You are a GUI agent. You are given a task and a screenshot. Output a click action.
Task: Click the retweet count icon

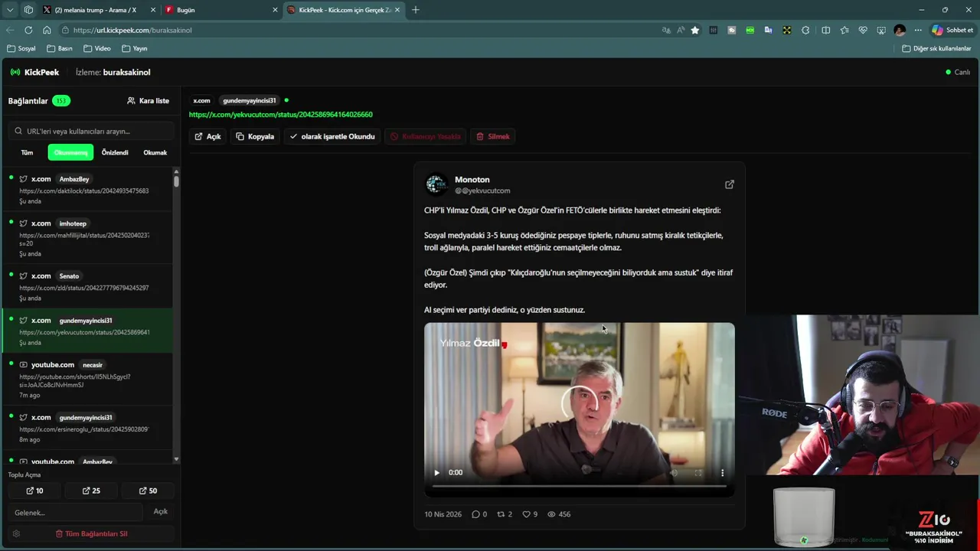click(501, 514)
